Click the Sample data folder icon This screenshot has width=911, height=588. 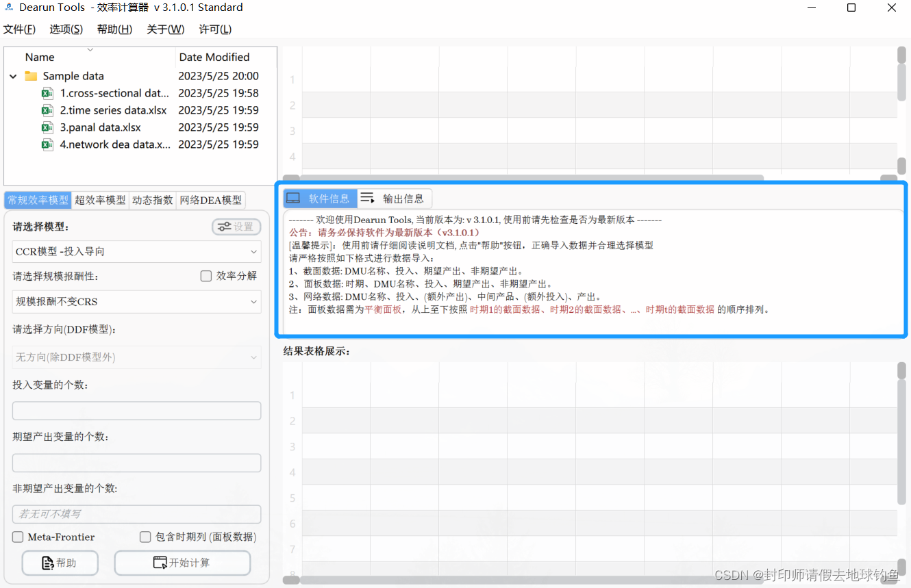pos(31,75)
